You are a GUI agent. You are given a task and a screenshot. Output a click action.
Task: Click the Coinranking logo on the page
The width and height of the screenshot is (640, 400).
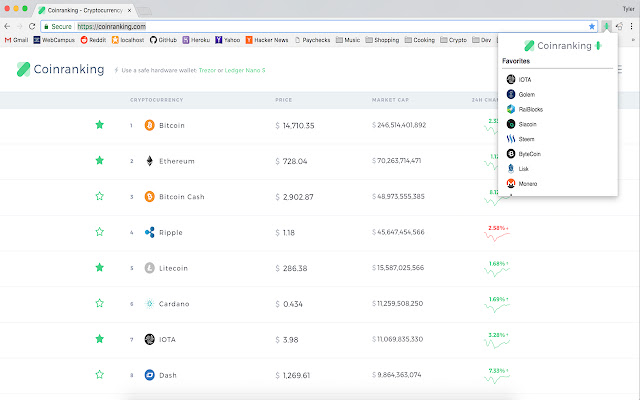coord(60,69)
